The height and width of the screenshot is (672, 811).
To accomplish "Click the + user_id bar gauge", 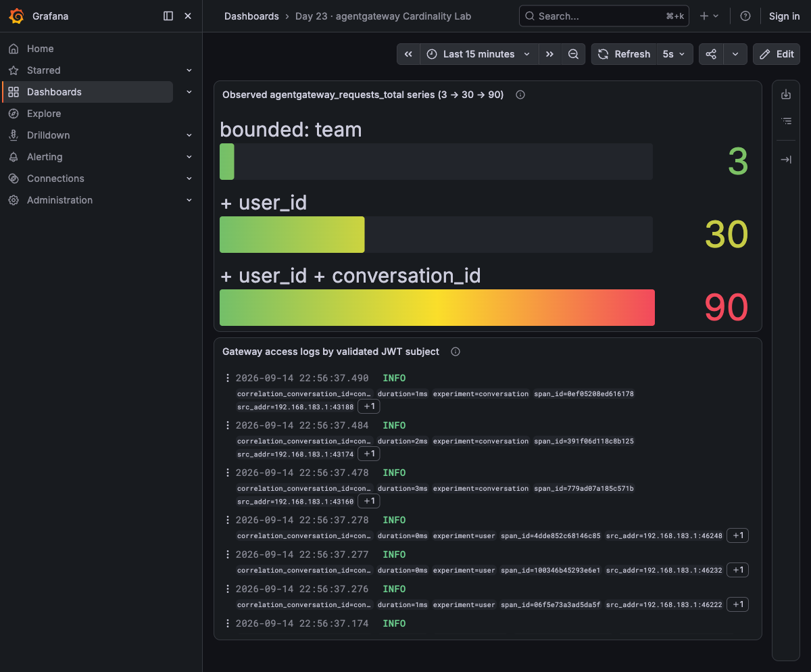I will [436, 235].
